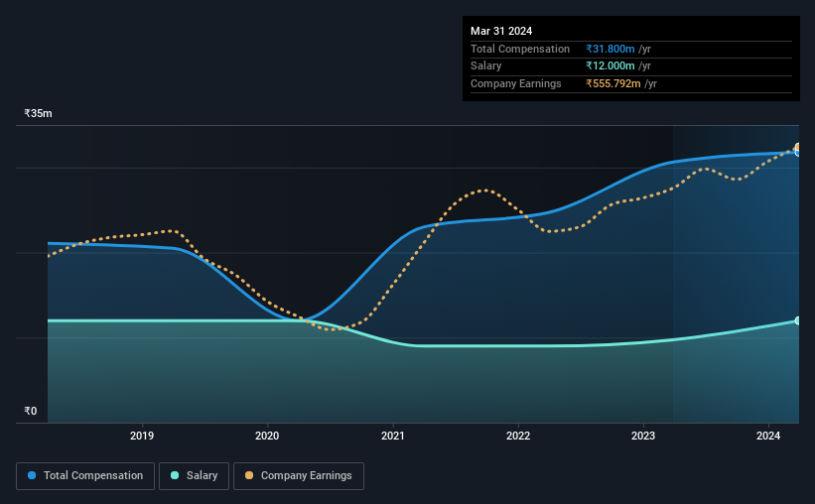The height and width of the screenshot is (504, 815).
Task: Click the ₹35m y-axis label
Action: click(x=38, y=113)
